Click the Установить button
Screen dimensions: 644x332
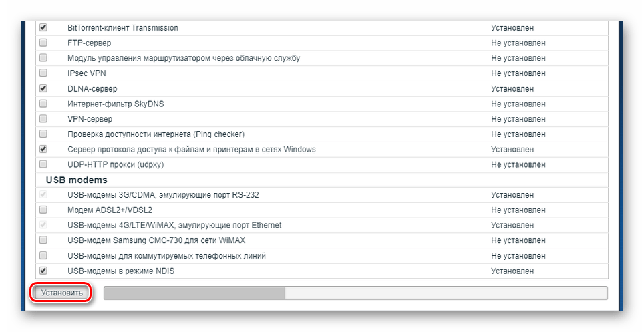61,293
